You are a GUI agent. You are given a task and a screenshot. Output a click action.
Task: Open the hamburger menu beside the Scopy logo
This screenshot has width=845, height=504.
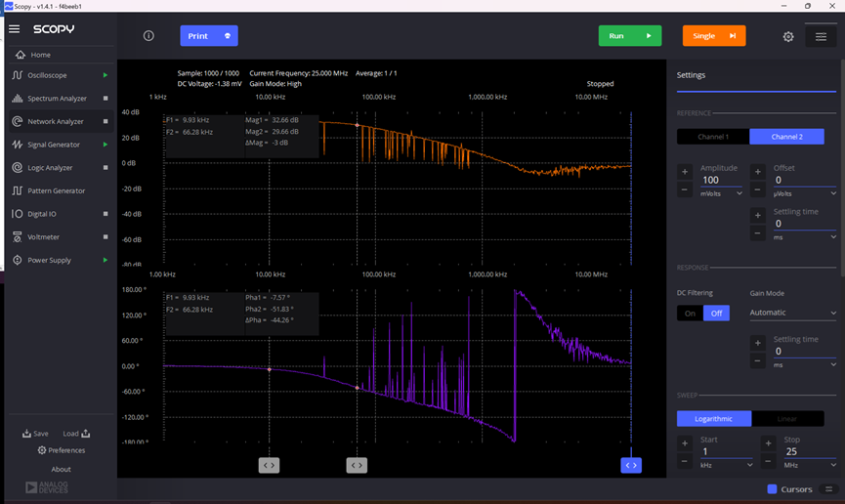click(x=14, y=29)
